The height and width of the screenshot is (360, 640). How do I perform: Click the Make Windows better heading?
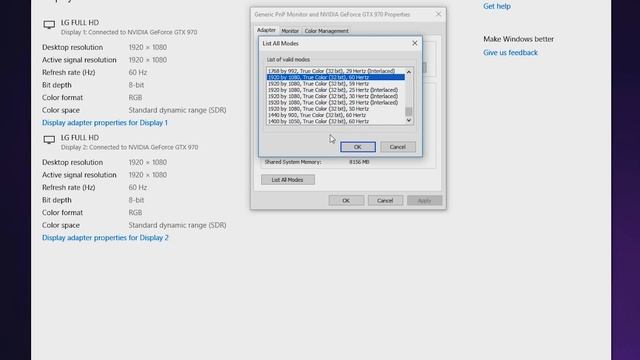(x=518, y=39)
